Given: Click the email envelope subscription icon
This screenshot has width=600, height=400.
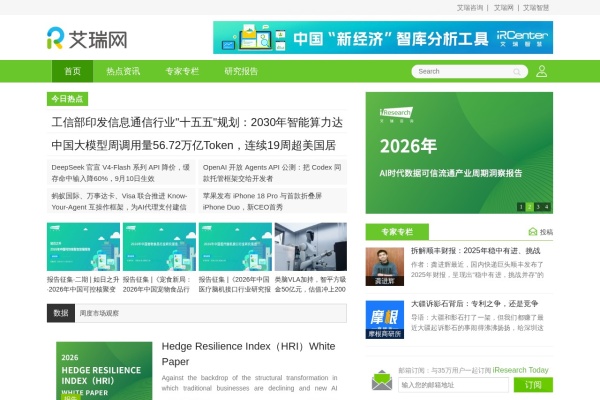Looking at the screenshot, I should 382,380.
